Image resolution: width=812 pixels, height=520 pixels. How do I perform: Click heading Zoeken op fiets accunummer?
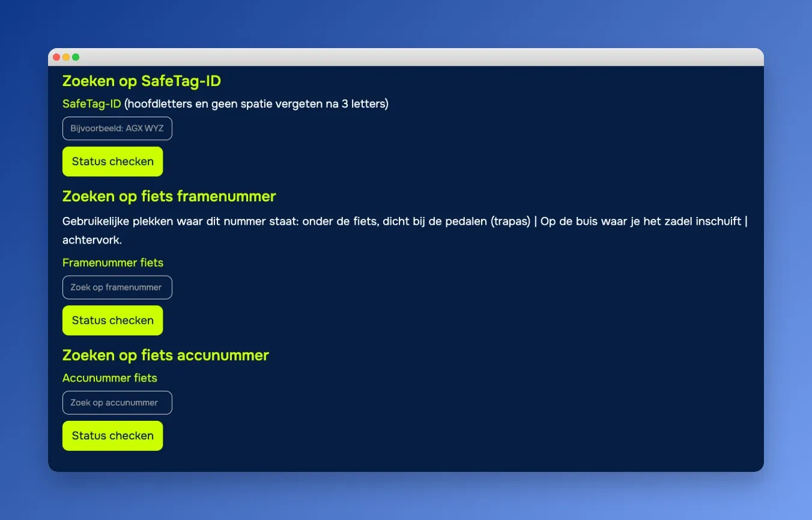tap(166, 355)
